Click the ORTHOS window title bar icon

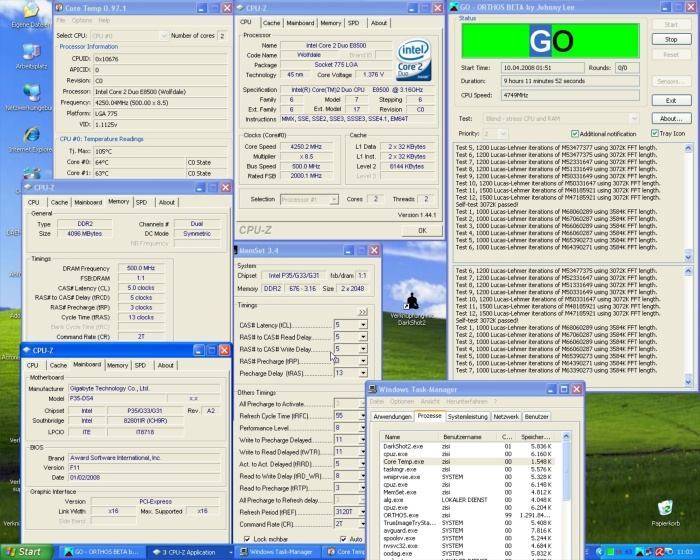pyautogui.click(x=454, y=7)
